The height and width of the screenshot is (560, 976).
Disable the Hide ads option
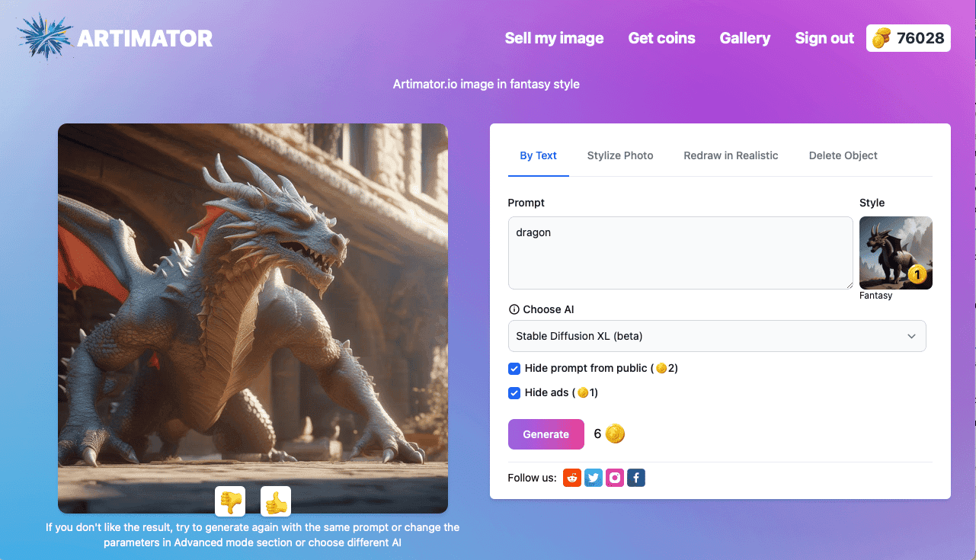tap(514, 392)
